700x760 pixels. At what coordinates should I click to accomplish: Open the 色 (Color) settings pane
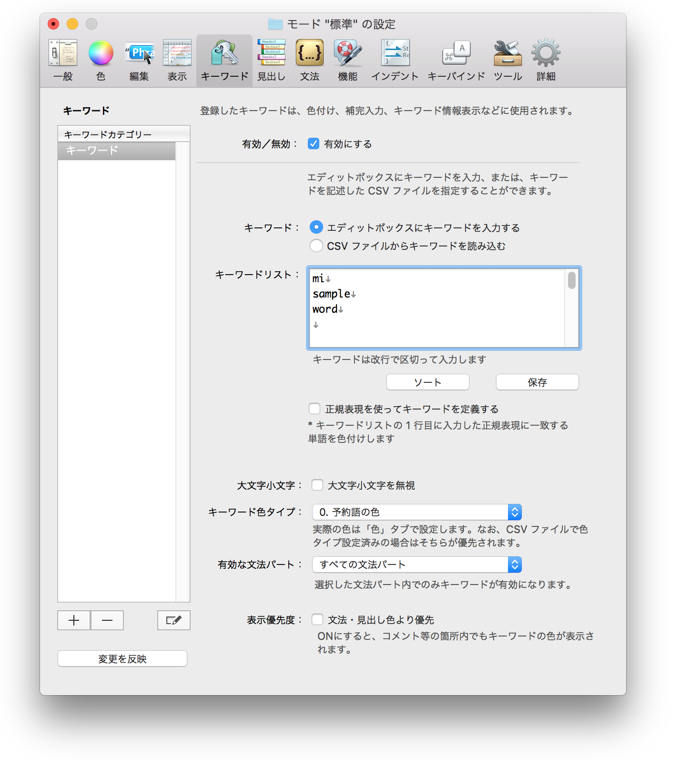tap(101, 60)
